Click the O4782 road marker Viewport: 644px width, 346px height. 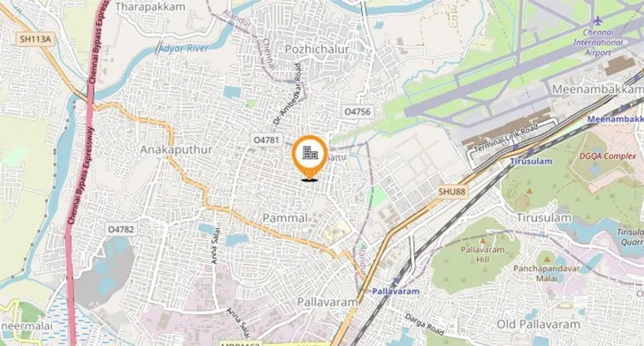121,229
